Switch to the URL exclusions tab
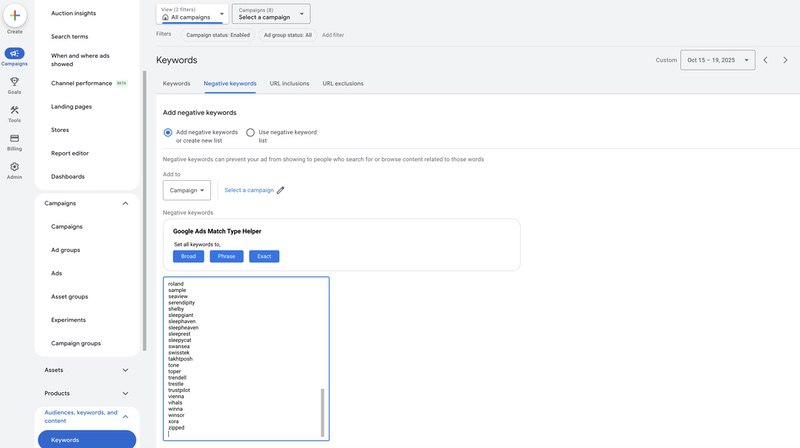 coord(343,84)
